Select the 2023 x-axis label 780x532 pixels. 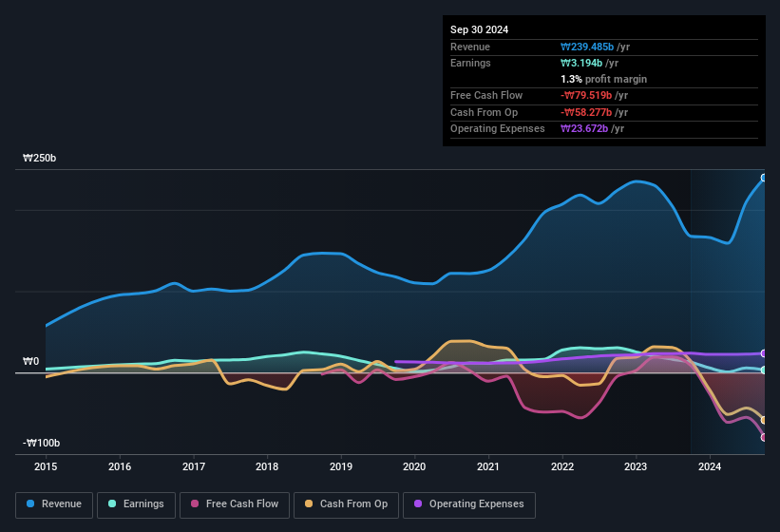point(636,466)
